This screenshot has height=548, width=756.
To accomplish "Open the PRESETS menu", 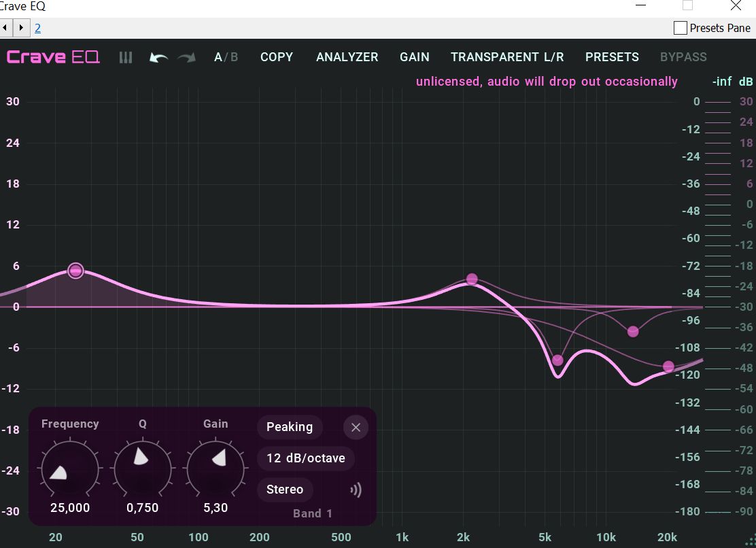I will [612, 57].
